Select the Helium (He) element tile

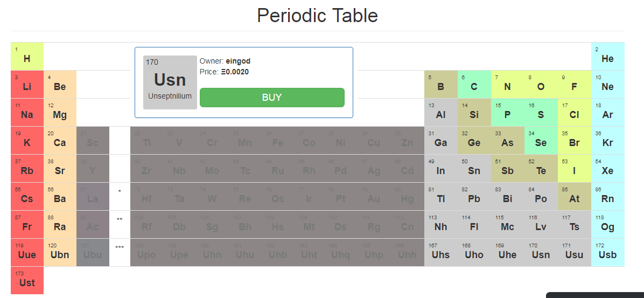607,57
